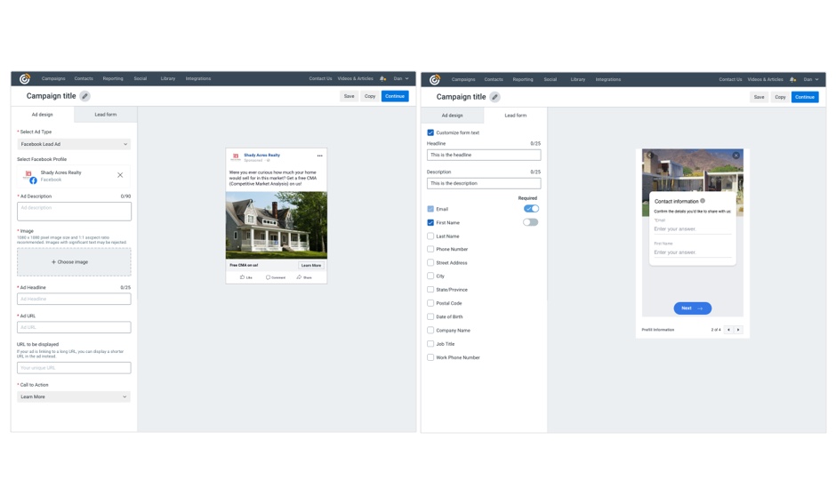Open Campaigns menu in the left window
836x504 pixels.
53,78
